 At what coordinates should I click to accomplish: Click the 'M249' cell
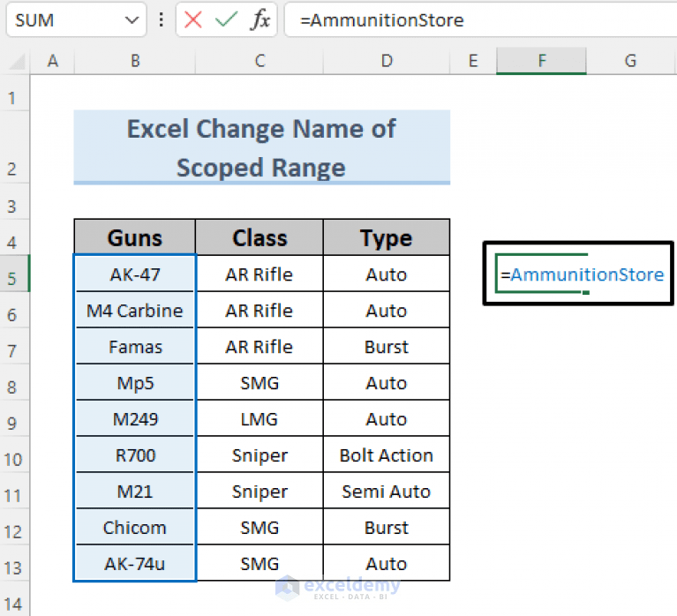pyautogui.click(x=135, y=418)
